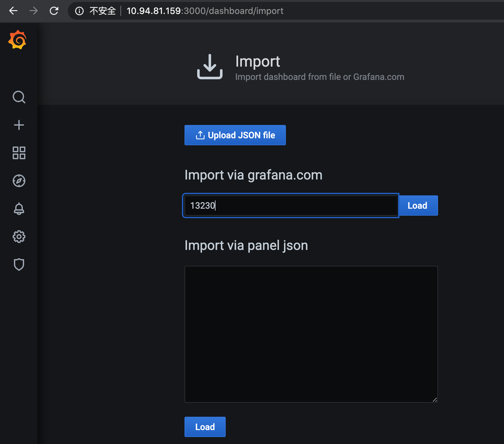The image size is (504, 444).
Task: Select the browser address bar URL
Action: 205,11
